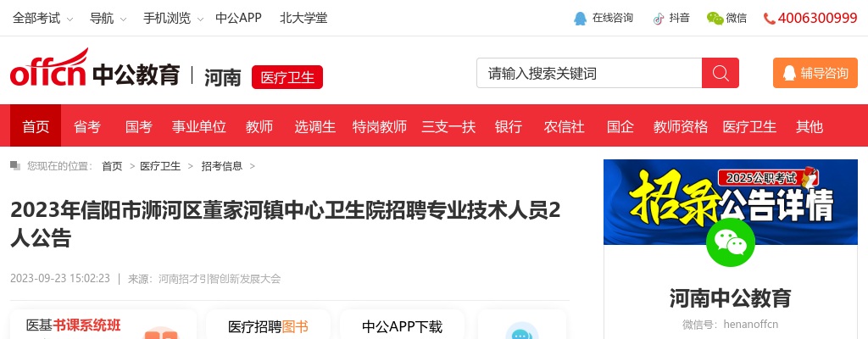The height and width of the screenshot is (339, 868).
Task: Click the green WeChat circle on banner
Action: tap(730, 242)
